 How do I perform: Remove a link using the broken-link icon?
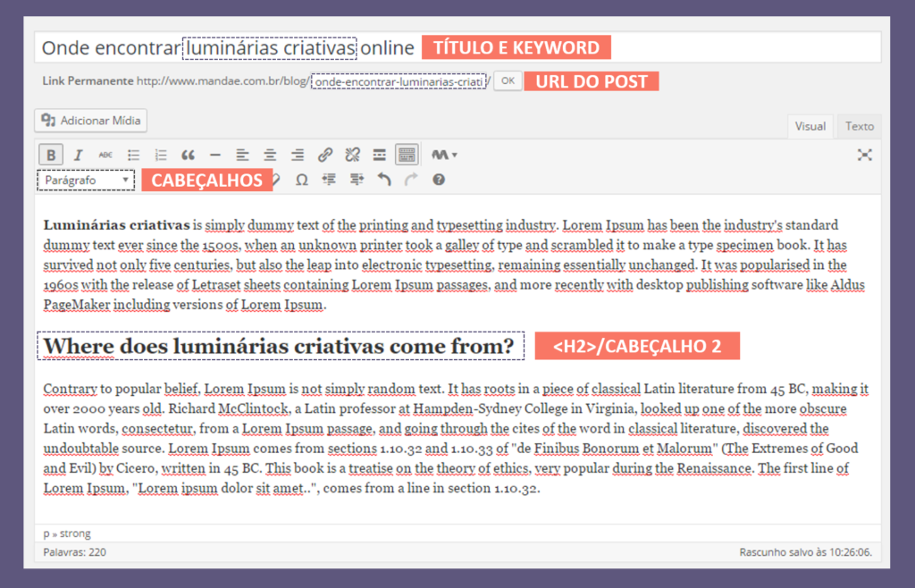pyautogui.click(x=352, y=154)
